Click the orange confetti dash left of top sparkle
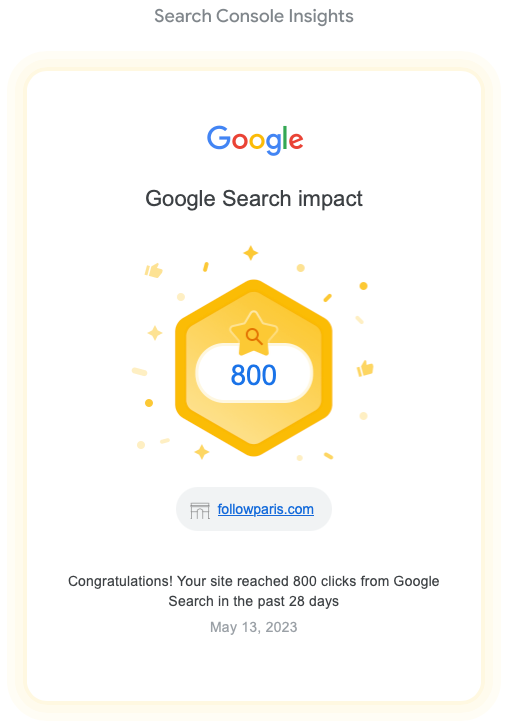 point(206,267)
